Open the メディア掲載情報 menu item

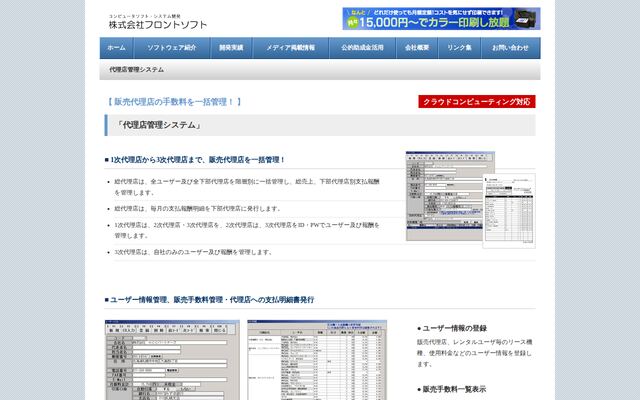(x=291, y=48)
